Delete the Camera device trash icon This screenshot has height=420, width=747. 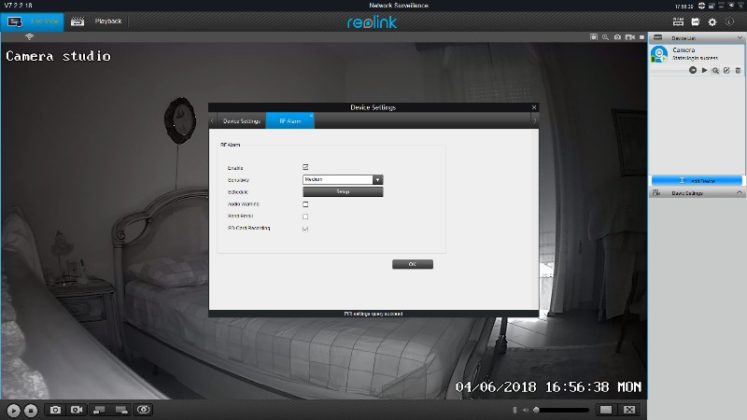click(x=738, y=70)
